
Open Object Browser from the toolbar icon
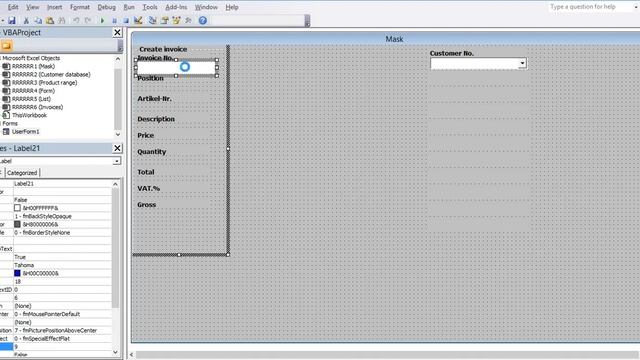(176, 20)
